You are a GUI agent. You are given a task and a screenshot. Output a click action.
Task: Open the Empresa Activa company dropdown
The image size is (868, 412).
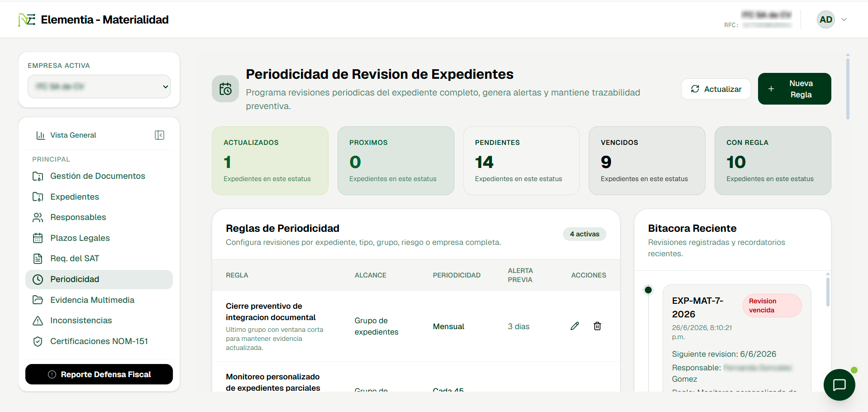click(99, 86)
